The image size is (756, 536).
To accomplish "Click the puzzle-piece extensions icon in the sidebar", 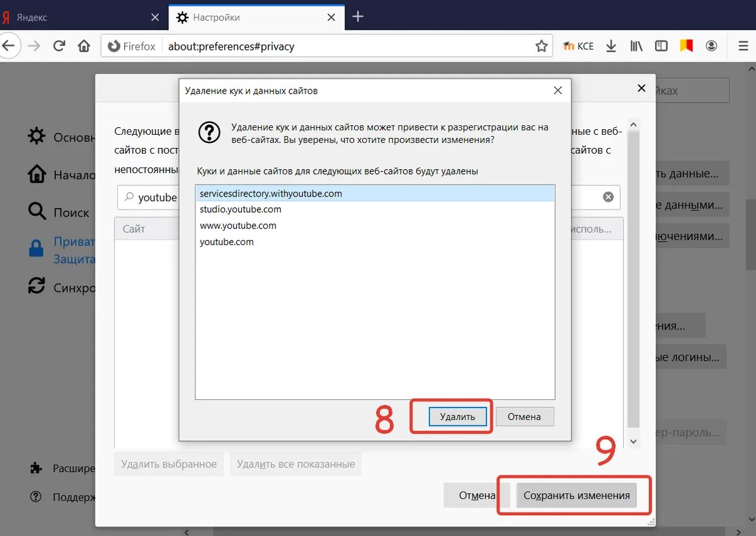I will pos(36,468).
